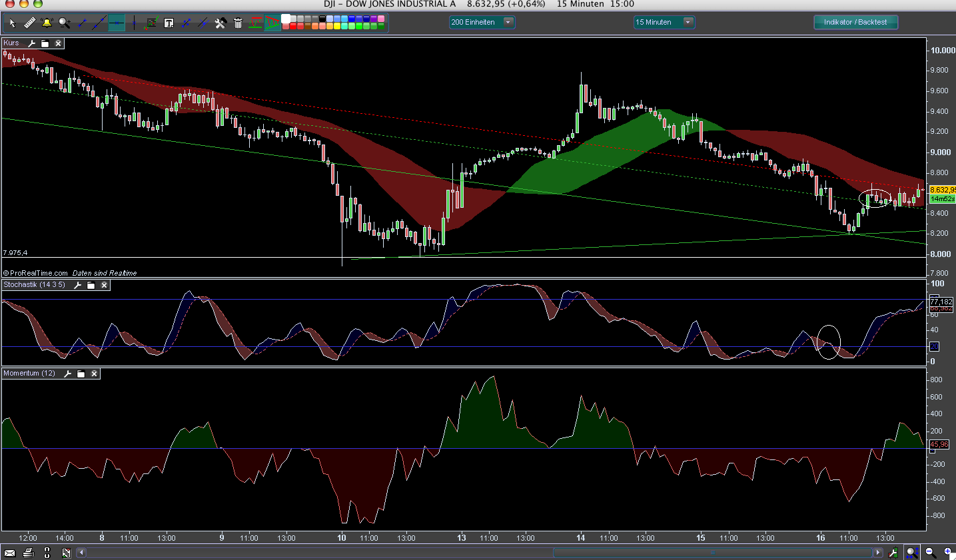The image size is (956, 560).
Task: Click the scrollbar right arrow
Action: click(878, 553)
